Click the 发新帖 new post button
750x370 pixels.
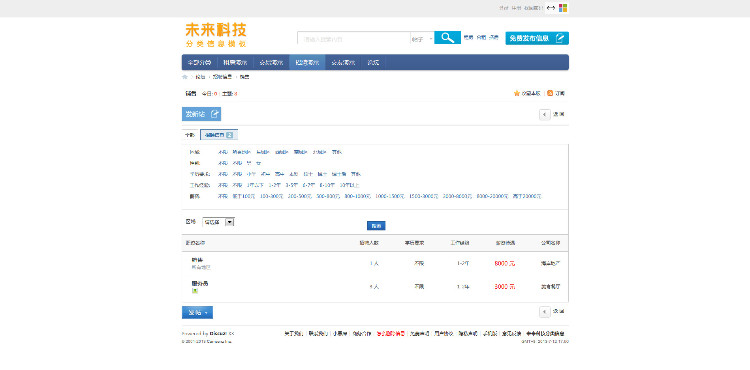pos(201,114)
